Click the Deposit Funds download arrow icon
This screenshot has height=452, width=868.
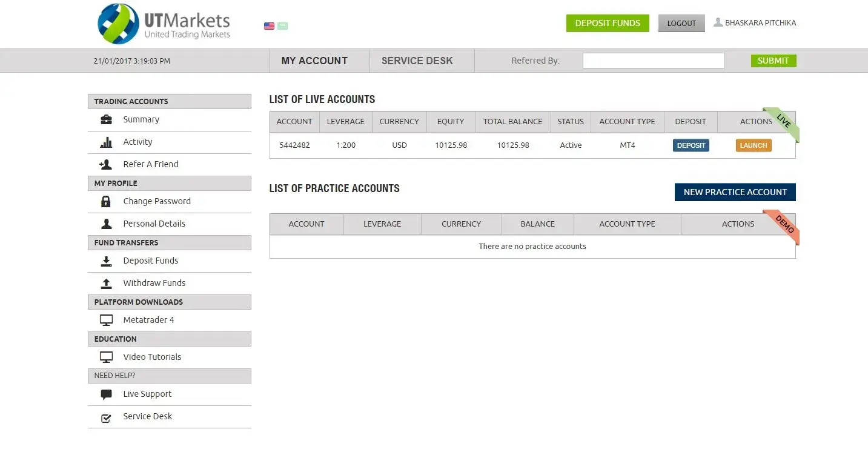106,261
